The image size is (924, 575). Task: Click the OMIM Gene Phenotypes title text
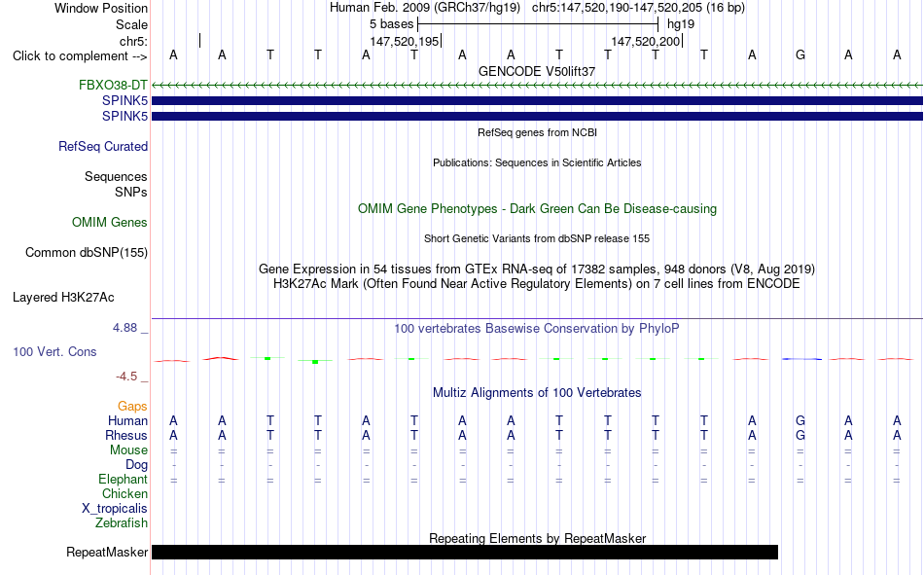(537, 209)
